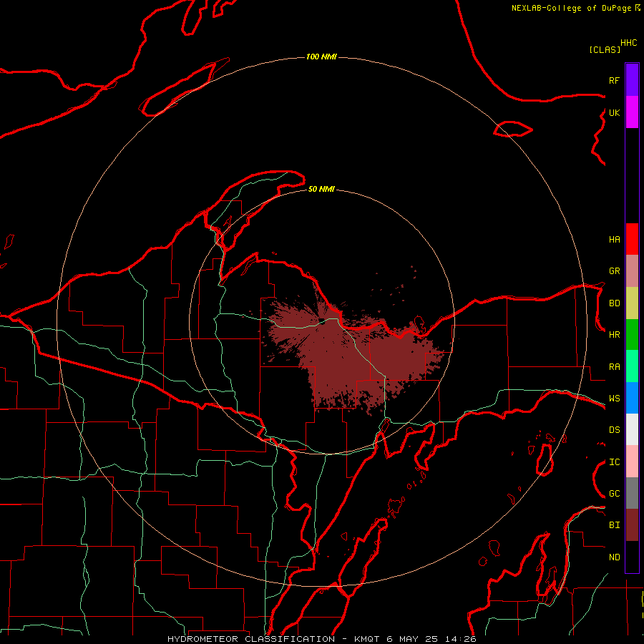Screen dimensions: 644x644
Task: Click the "50 NMI" range ring label
Action: coord(321,189)
